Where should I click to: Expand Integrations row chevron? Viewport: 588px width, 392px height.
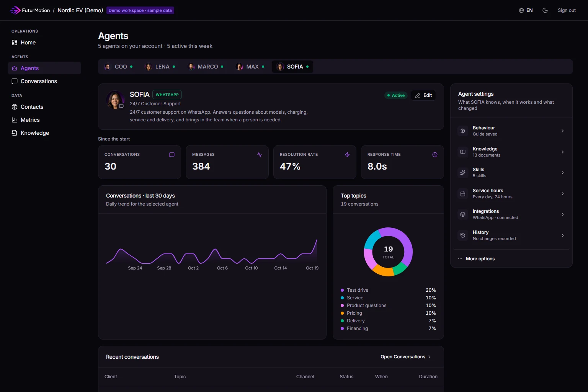tap(562, 214)
